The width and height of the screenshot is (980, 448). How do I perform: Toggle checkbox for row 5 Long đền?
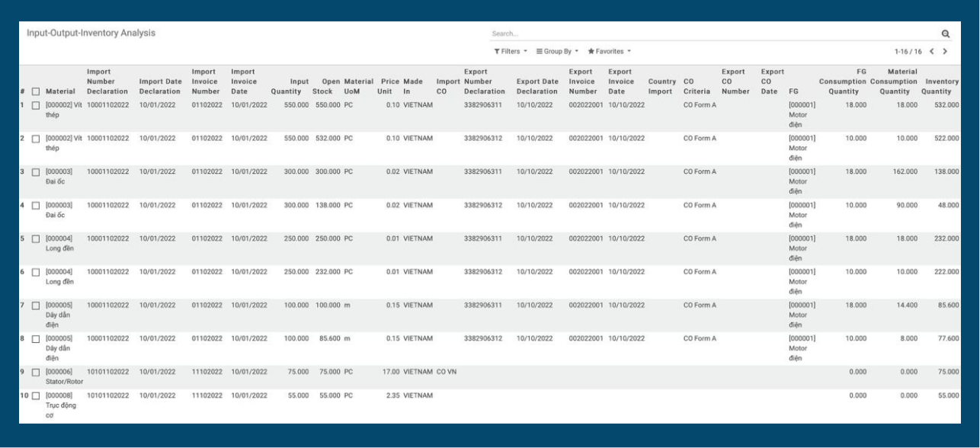click(x=36, y=238)
